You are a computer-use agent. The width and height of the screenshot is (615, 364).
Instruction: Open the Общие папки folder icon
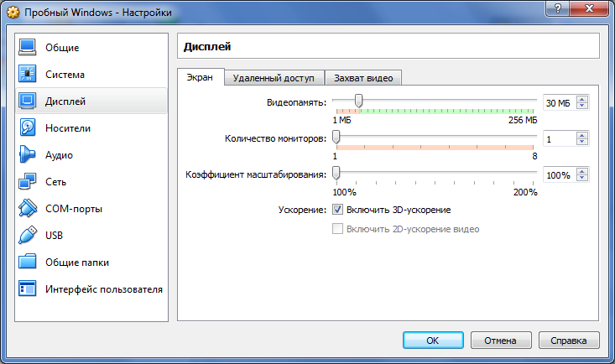28,262
